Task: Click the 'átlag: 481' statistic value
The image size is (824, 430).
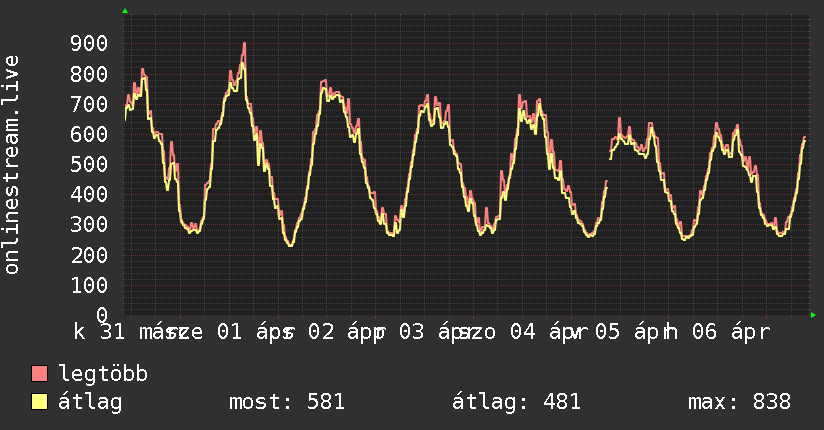Action: [516, 402]
